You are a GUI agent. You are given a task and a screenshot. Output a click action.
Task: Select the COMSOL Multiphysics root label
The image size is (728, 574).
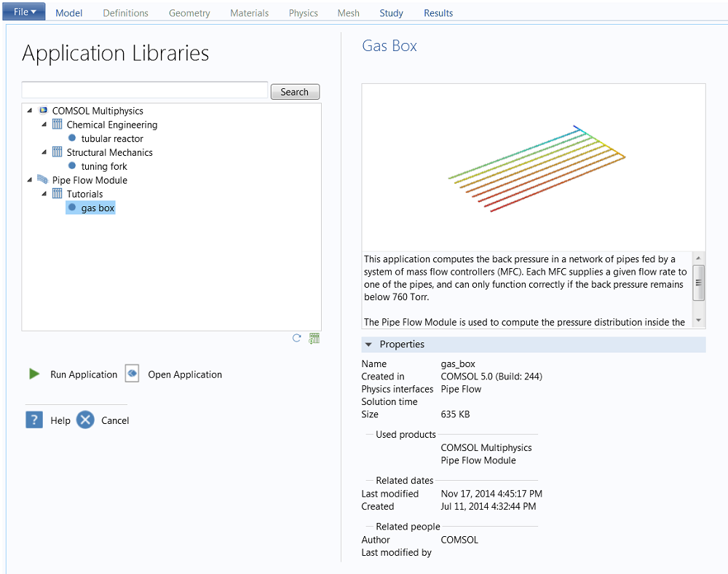coord(98,111)
